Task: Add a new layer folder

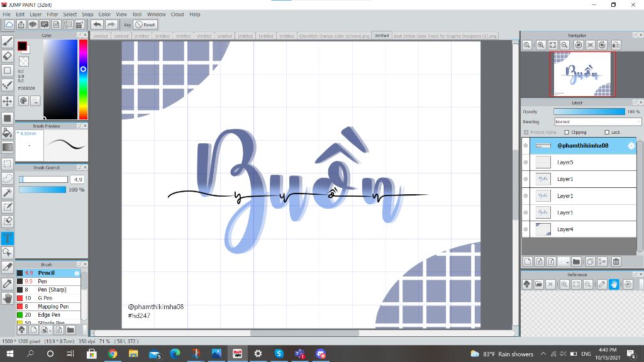Action: click(x=576, y=261)
